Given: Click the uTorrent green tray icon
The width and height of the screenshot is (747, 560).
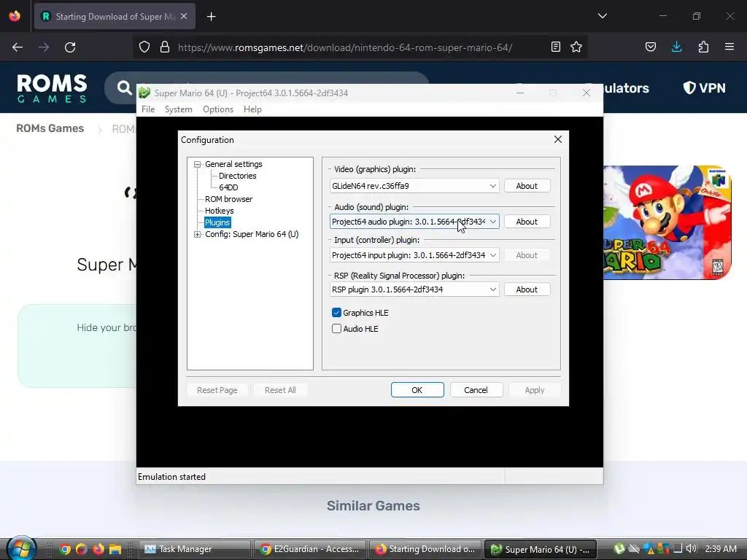Looking at the screenshot, I should tap(619, 548).
